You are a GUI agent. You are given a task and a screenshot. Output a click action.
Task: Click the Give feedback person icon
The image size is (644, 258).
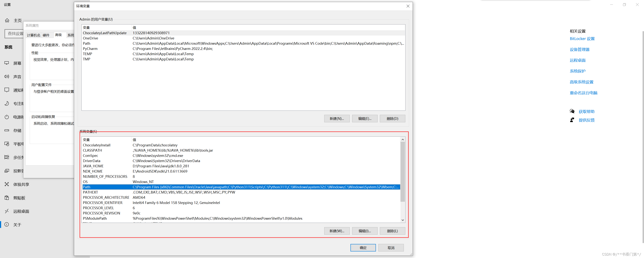(572, 120)
